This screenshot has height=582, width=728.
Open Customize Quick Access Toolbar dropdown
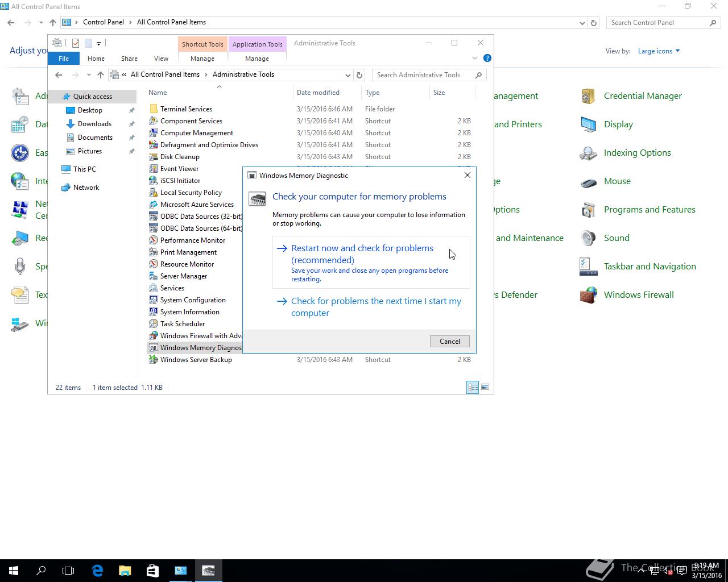click(98, 43)
